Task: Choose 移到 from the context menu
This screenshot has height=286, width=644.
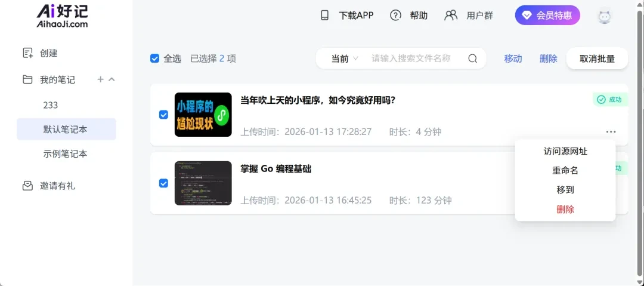Action: 565,190
